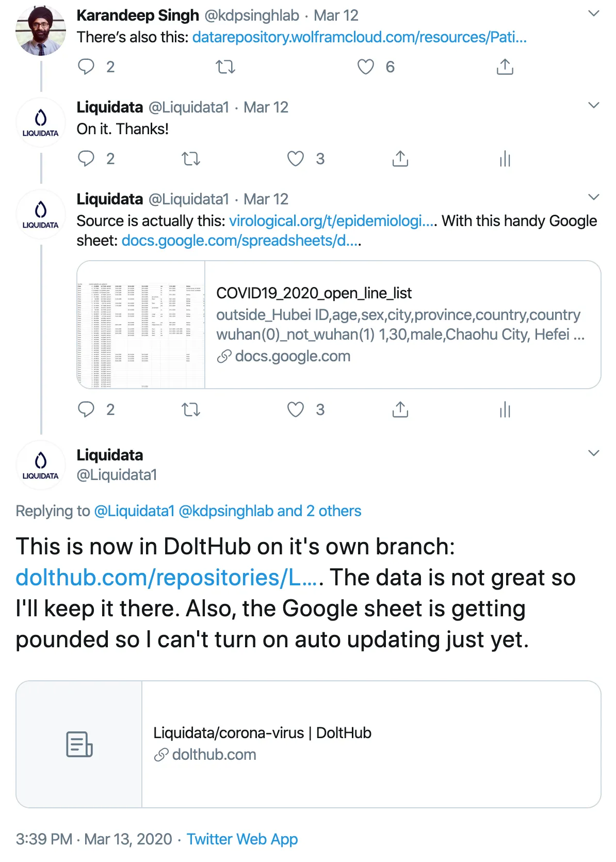The height and width of the screenshot is (862, 616).
Task: Open the chevron menu on main Liquidata tweet
Action: point(594,453)
